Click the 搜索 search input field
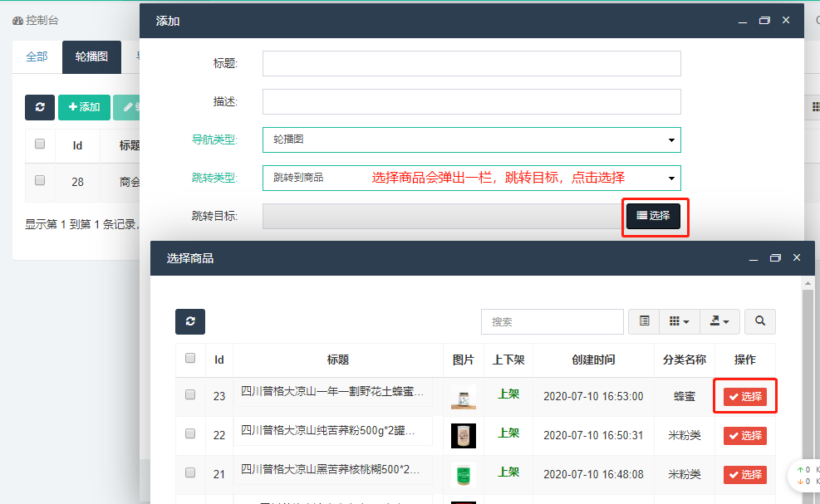The height and width of the screenshot is (504, 820). (x=552, y=321)
